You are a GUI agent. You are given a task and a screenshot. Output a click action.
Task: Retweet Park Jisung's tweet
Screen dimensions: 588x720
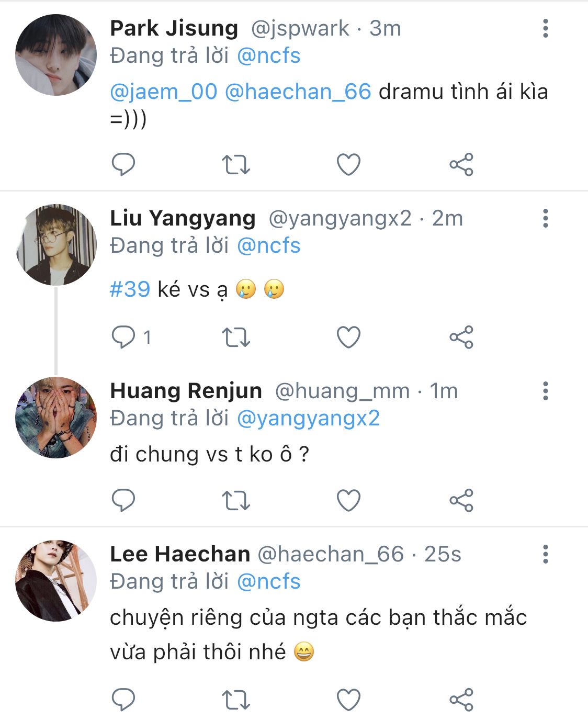tap(236, 165)
